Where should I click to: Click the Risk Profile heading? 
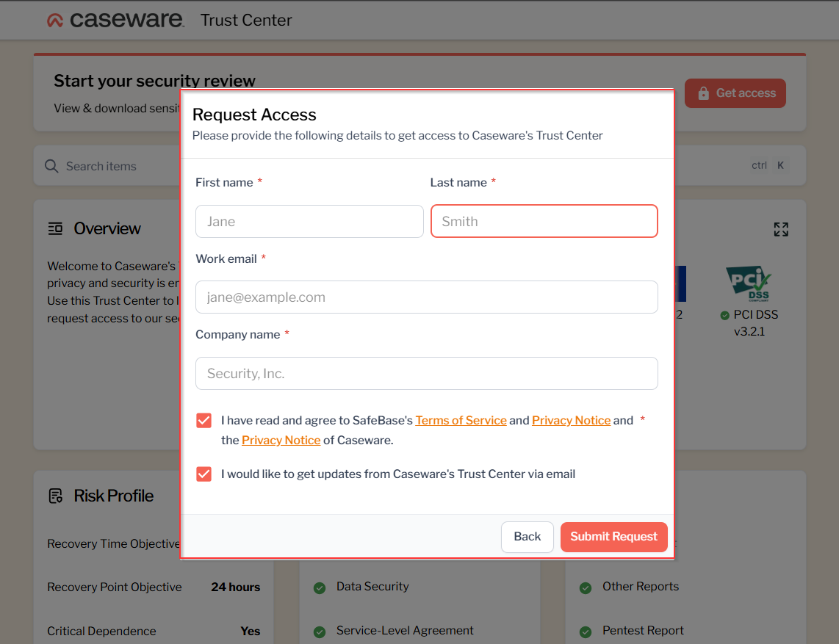click(x=113, y=496)
